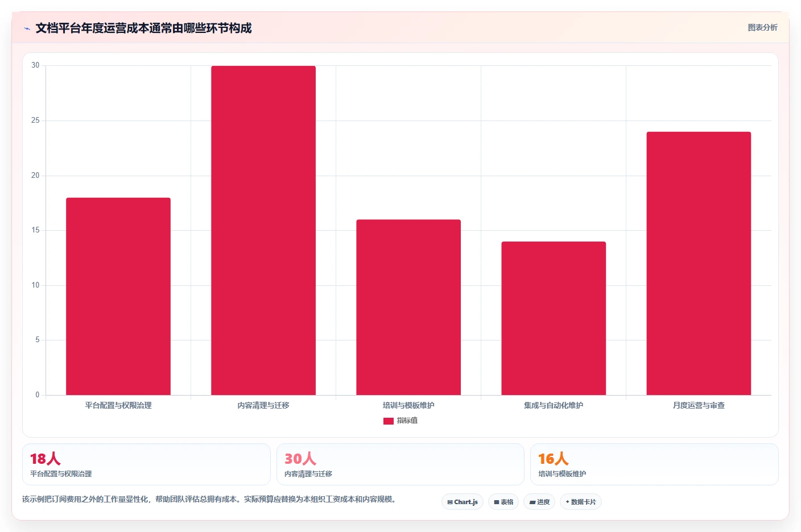Click the 内容清理与迁移 x-axis label

click(263, 405)
